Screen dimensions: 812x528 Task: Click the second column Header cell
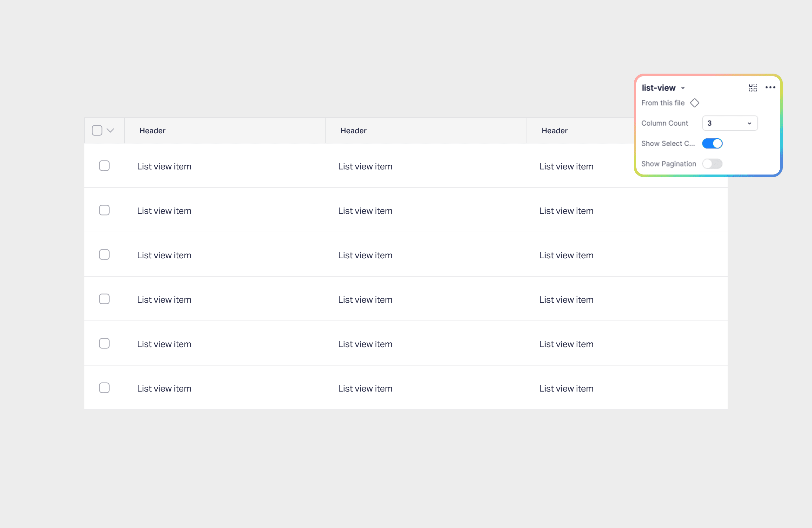pyautogui.click(x=353, y=131)
